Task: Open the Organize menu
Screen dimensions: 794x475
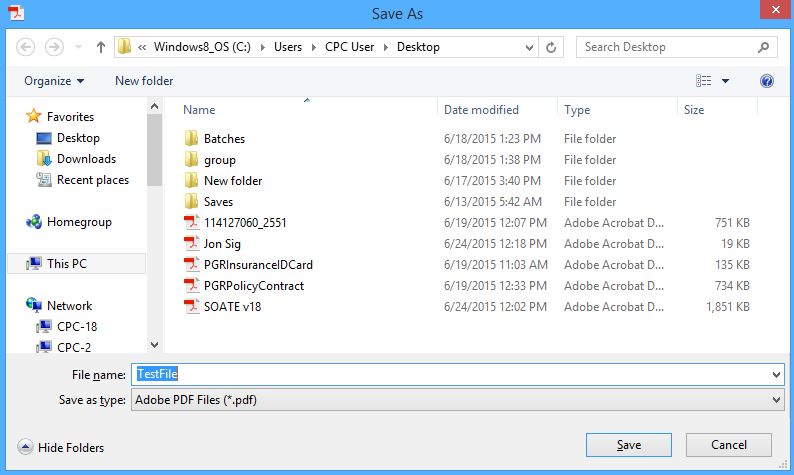Action: coord(54,81)
